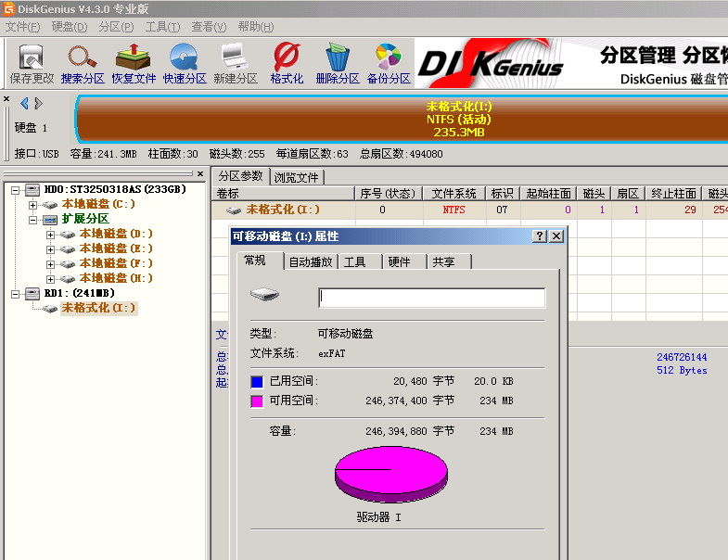Viewport: 728px width, 560px height.
Task: Click the 卷标 column header
Action: click(283, 193)
